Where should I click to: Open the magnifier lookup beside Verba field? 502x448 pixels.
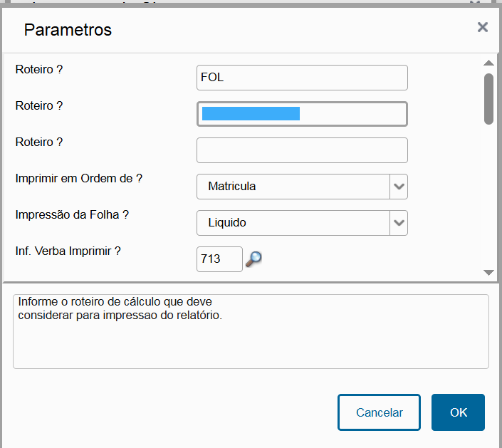coord(253,259)
